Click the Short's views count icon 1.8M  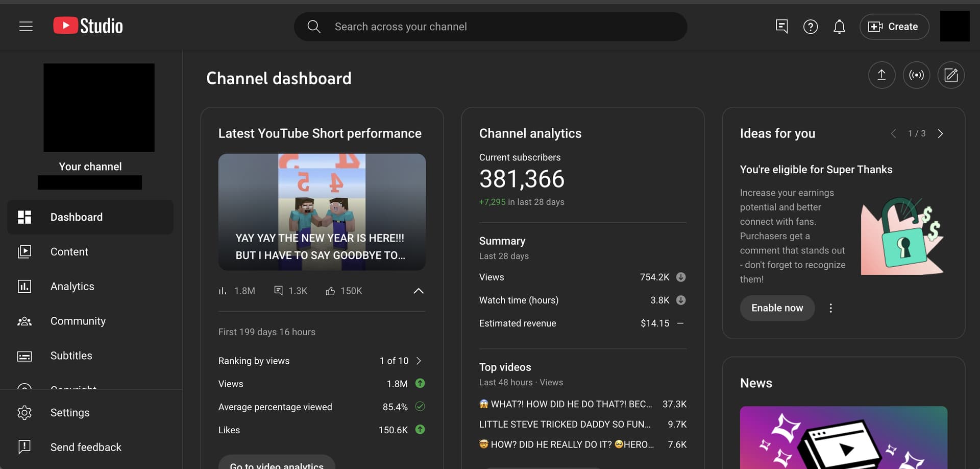tap(222, 291)
